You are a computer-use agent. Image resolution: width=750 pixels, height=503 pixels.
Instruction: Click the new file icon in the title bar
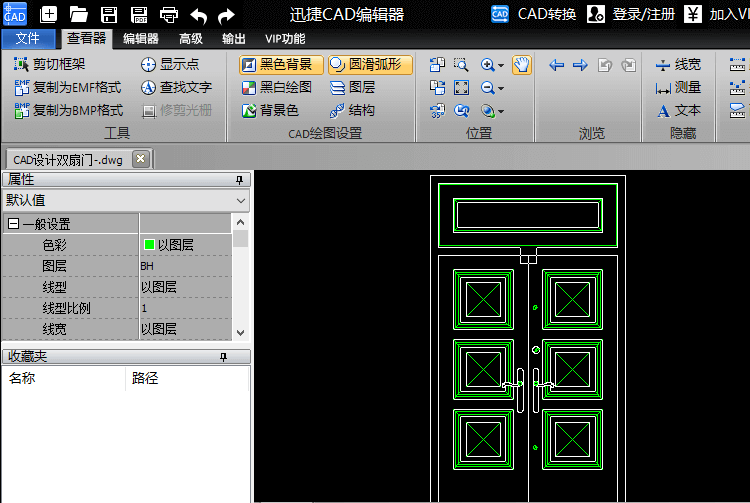coord(48,14)
